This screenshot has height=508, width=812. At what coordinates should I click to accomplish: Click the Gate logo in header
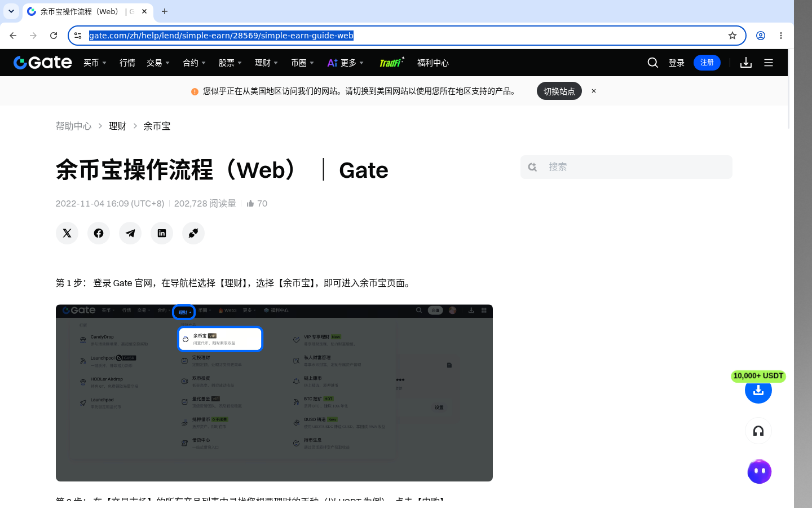[x=43, y=63]
